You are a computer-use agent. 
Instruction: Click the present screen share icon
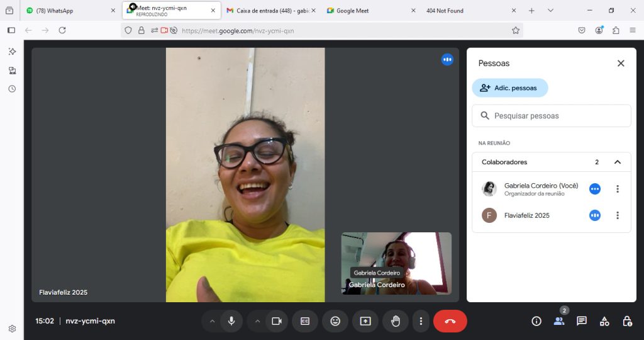point(365,321)
